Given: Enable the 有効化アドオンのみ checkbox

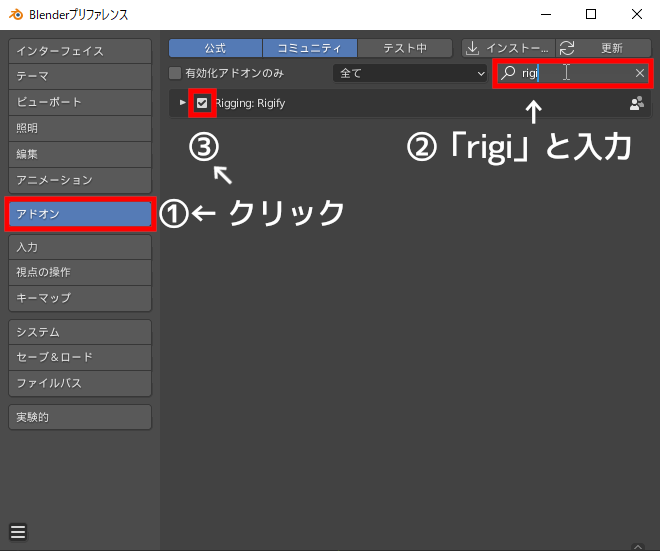Looking at the screenshot, I should (x=175, y=73).
